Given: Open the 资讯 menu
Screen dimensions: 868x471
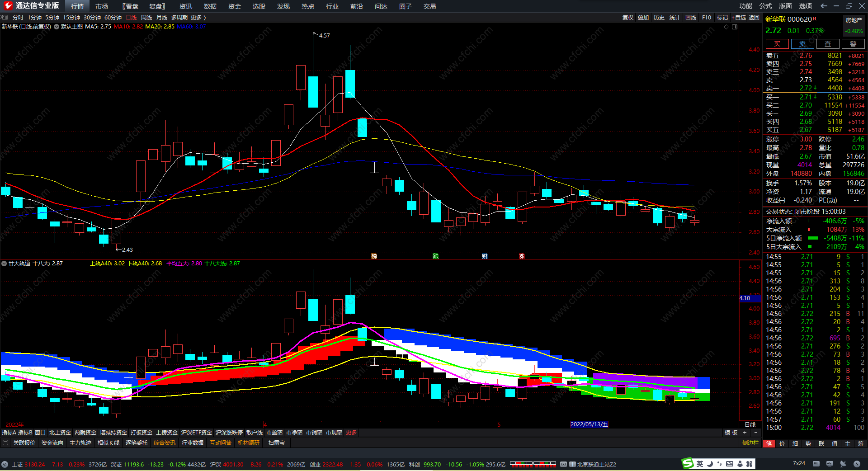Looking at the screenshot, I should pos(185,6).
